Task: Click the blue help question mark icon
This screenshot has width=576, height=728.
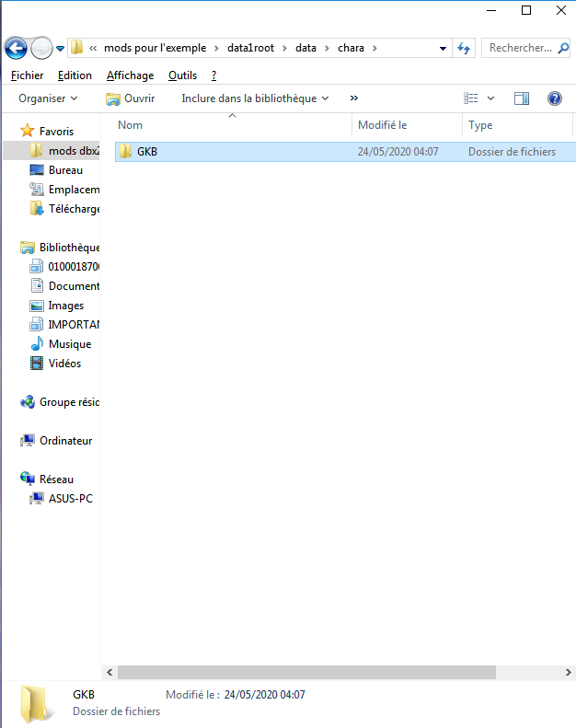Action: 555,98
